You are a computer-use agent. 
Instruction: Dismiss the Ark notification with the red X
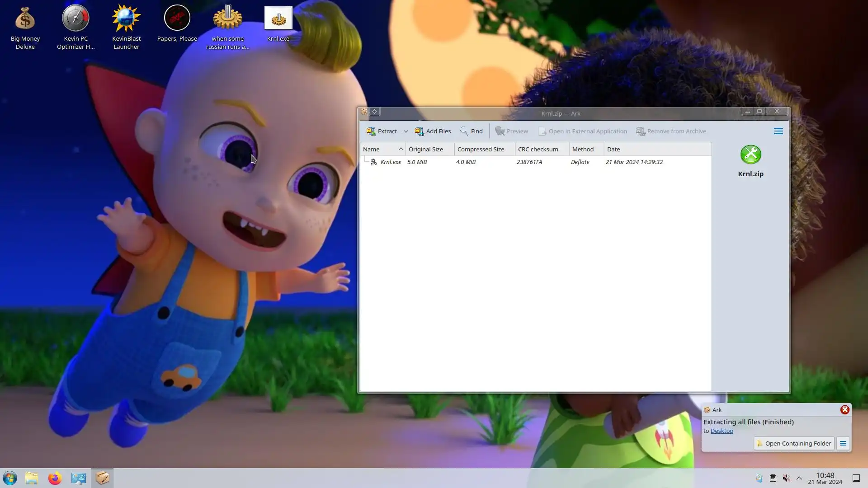click(x=844, y=410)
